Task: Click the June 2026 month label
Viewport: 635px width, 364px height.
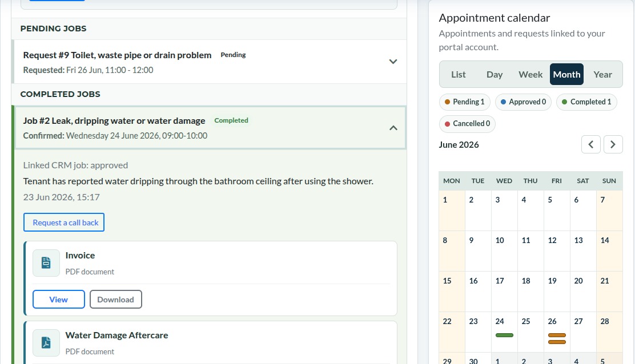Action: (459, 145)
